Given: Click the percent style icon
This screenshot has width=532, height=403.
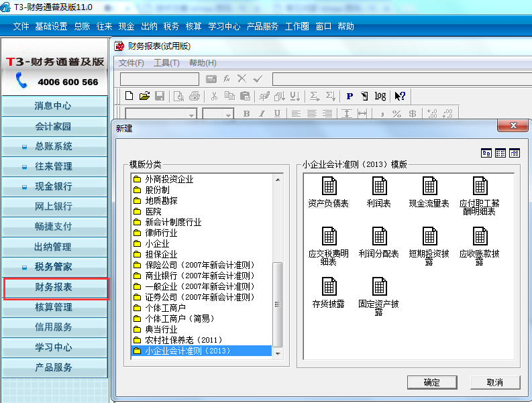Looking at the screenshot, I should click(x=396, y=113).
